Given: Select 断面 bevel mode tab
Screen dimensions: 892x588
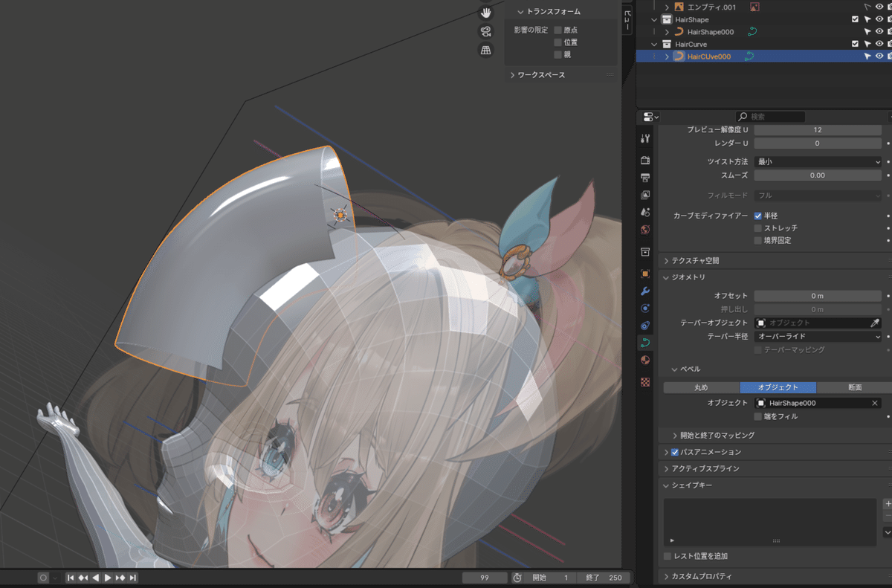Looking at the screenshot, I should (x=854, y=387).
